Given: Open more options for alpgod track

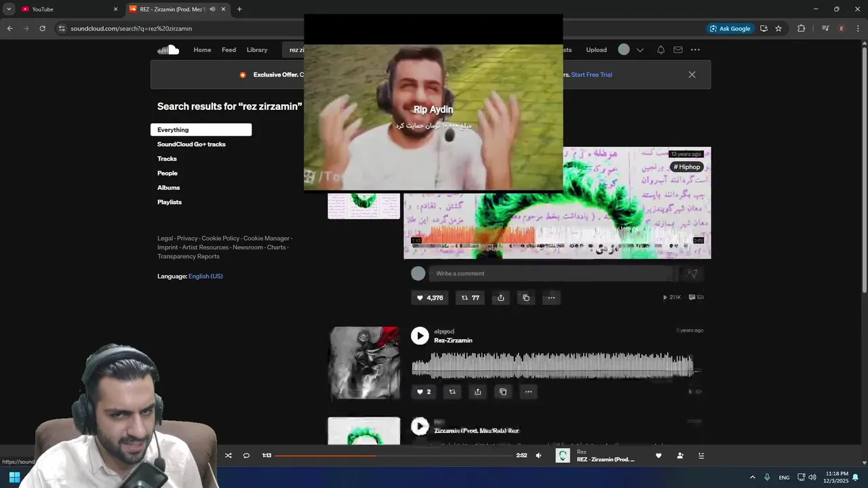Looking at the screenshot, I should point(528,392).
